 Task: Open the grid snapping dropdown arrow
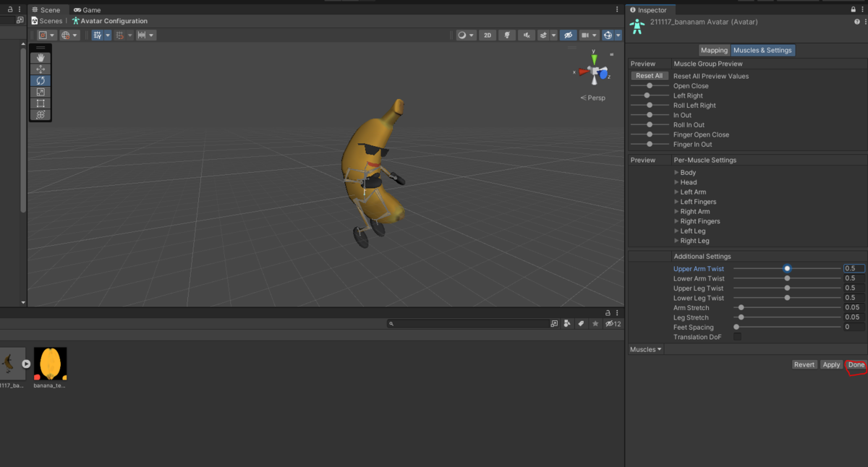(108, 35)
